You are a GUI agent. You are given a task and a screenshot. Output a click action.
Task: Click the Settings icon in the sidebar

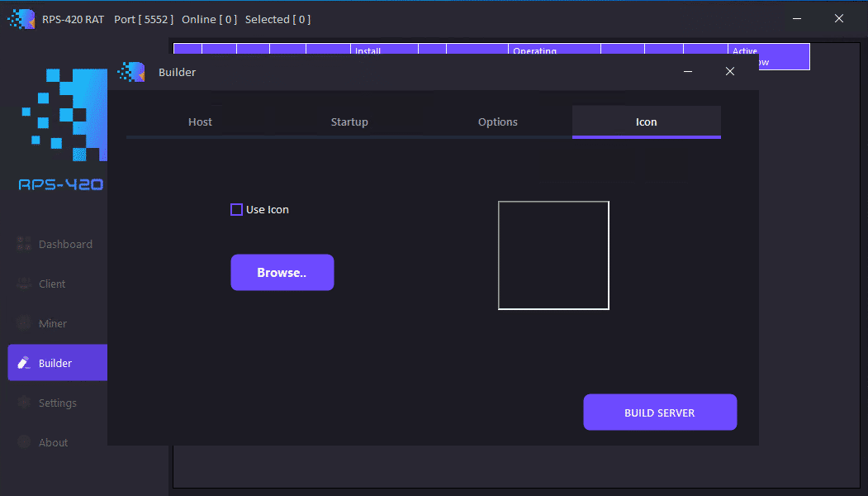pyautogui.click(x=24, y=403)
